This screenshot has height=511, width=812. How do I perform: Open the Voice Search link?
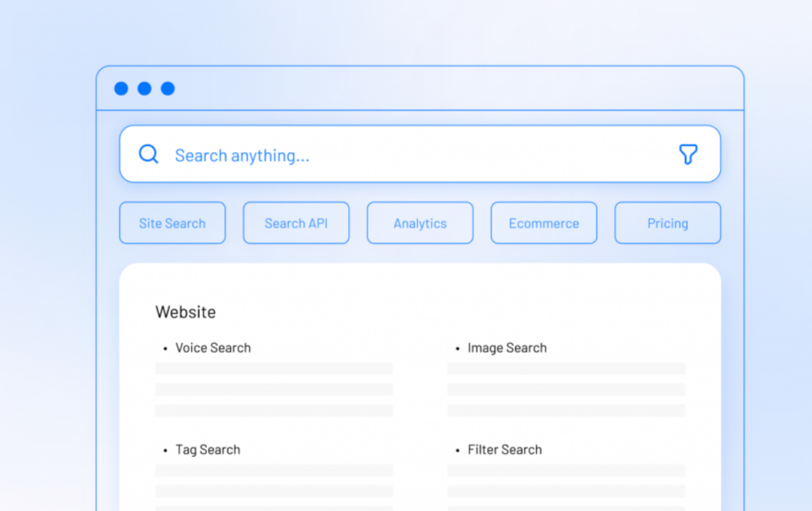pos(213,348)
